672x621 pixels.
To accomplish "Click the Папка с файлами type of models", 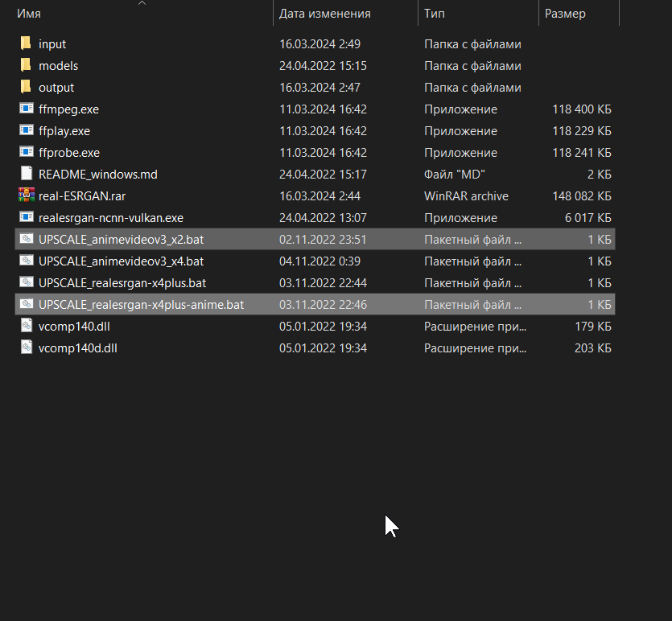I will [472, 66].
